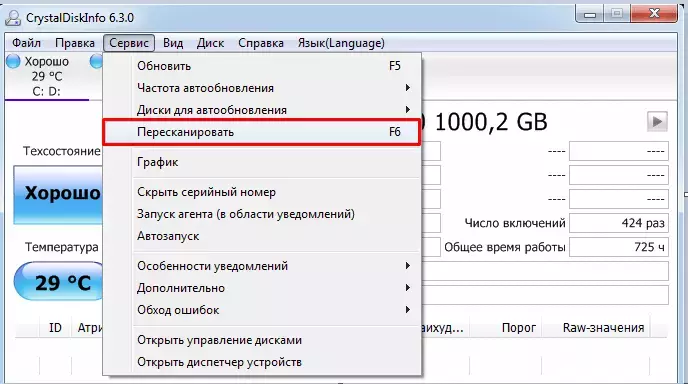Expand the Обход ошибок submenu
688x384 pixels.
(x=262, y=310)
